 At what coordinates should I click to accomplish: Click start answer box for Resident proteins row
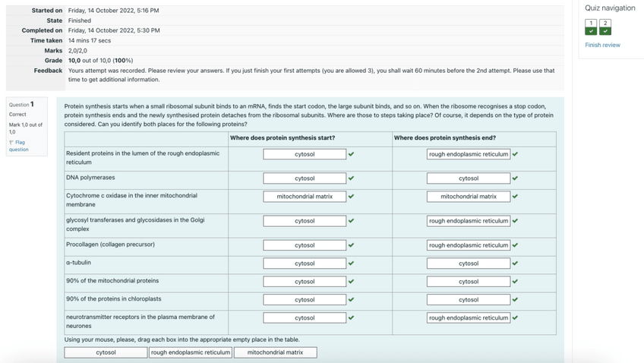305,154
